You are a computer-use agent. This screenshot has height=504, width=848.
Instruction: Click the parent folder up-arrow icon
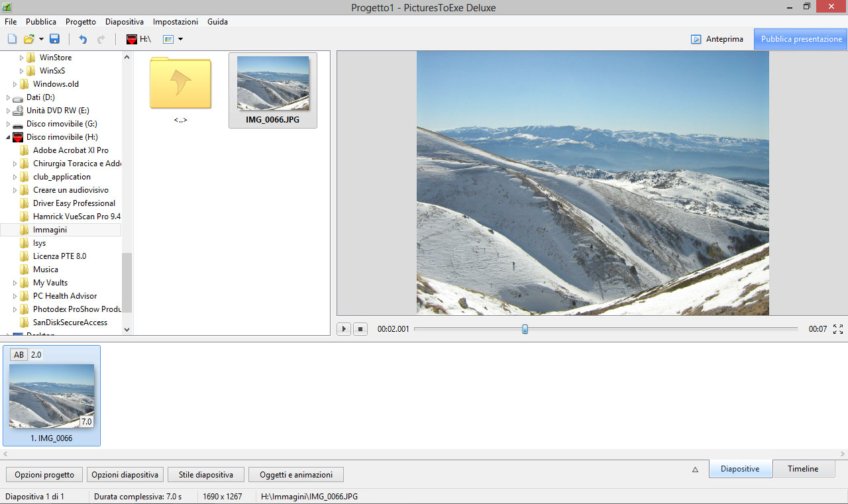pos(180,83)
